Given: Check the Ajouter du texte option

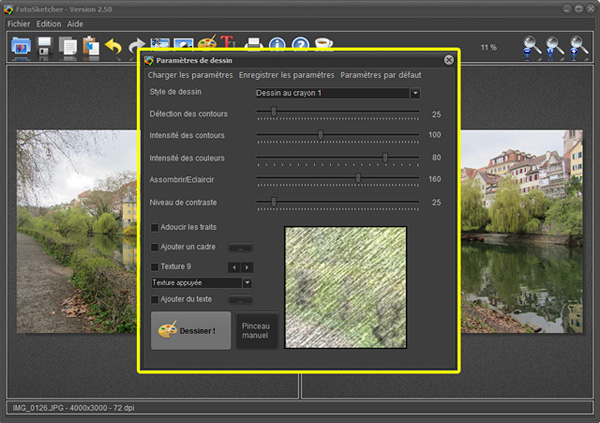Looking at the screenshot, I should tap(154, 299).
